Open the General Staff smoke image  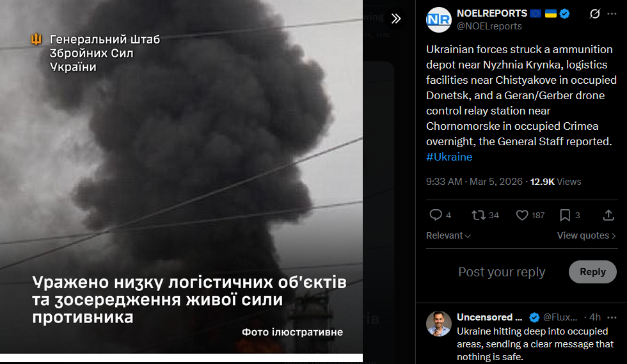(181, 177)
